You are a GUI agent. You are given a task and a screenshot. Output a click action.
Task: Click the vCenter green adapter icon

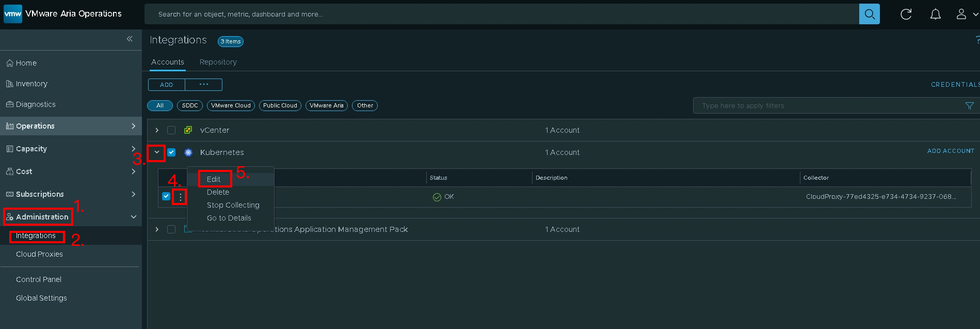(188, 130)
